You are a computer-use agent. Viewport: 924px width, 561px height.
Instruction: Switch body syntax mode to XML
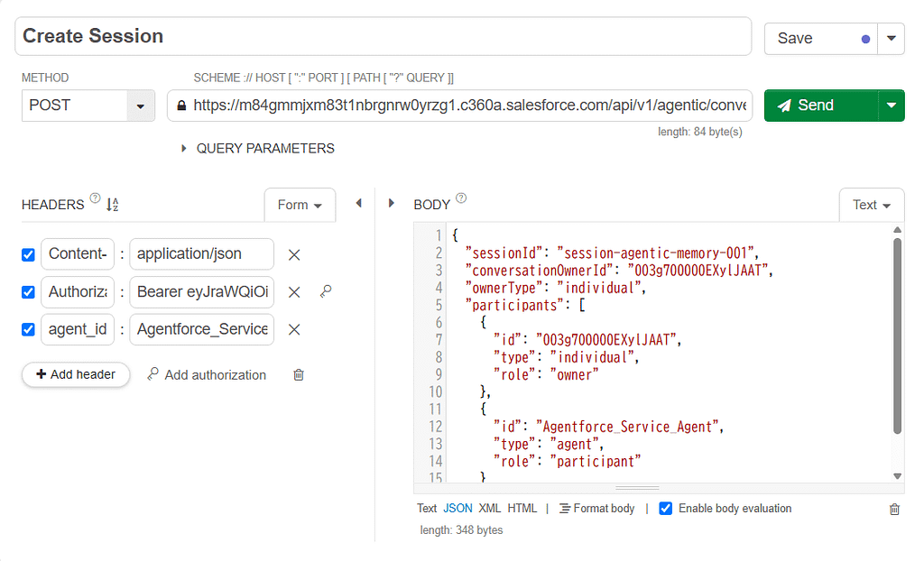(x=490, y=509)
